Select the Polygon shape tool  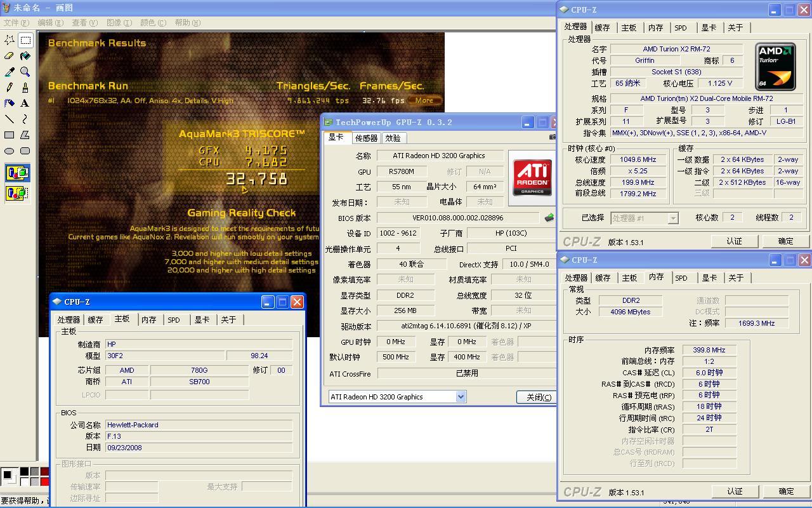pos(25,135)
